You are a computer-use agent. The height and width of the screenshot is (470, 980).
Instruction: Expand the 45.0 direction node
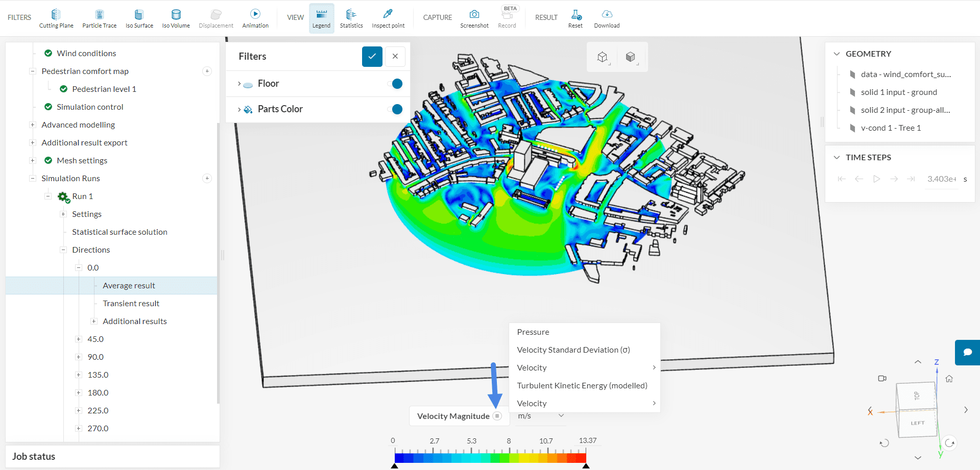point(79,339)
